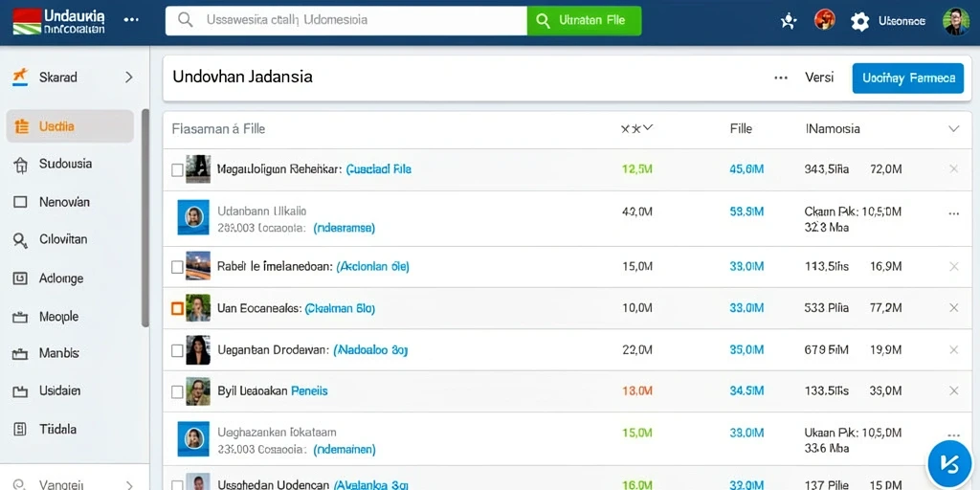
Task: Toggle the orange Uan Eocaneales checkbox
Action: pyautogui.click(x=177, y=308)
